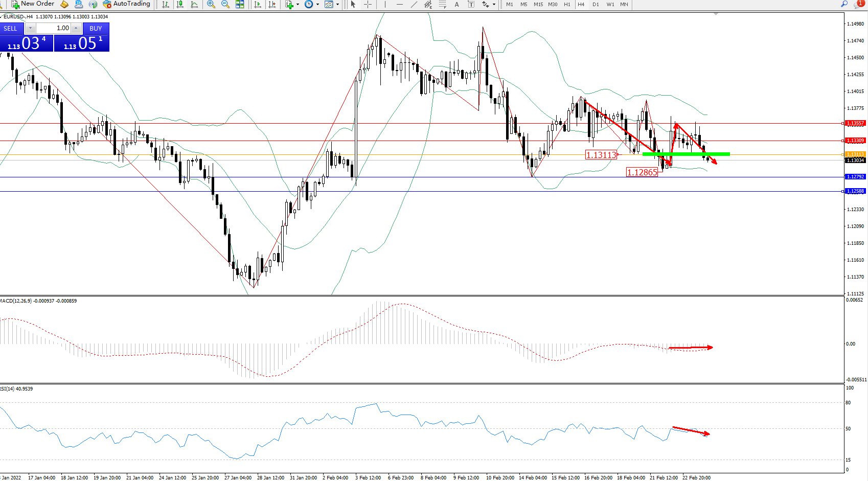The height and width of the screenshot is (481, 868).
Task: Switch to the M15 timeframe
Action: point(538,5)
